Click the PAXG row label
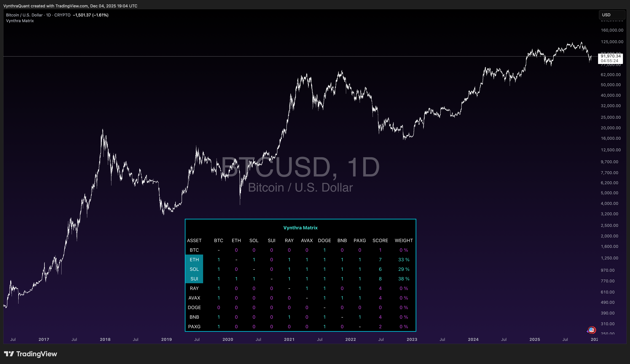The height and width of the screenshot is (364, 630). pyautogui.click(x=194, y=327)
